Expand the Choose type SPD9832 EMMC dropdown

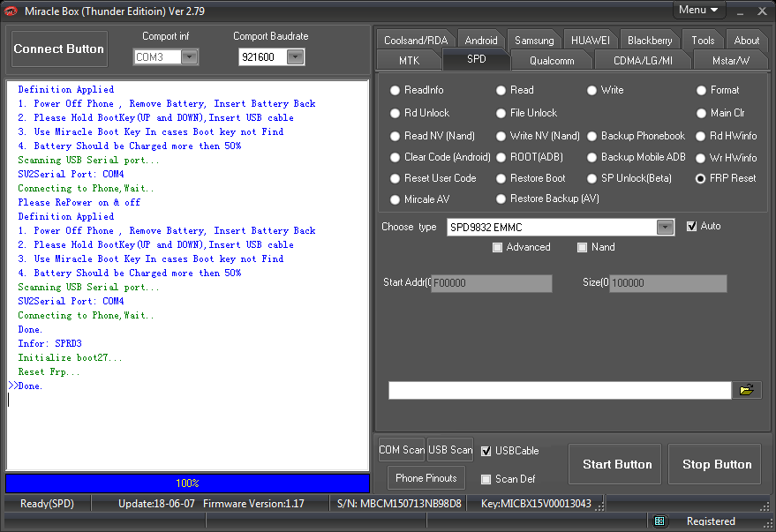(x=665, y=228)
